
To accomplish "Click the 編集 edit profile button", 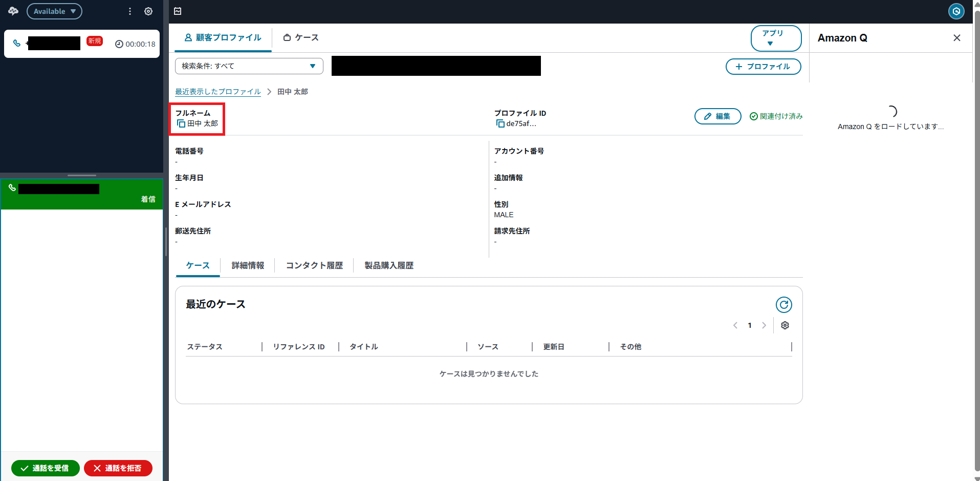I will [717, 116].
